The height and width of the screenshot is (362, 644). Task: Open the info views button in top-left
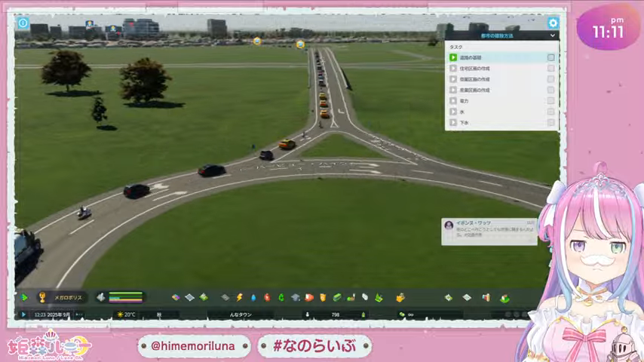[x=23, y=23]
